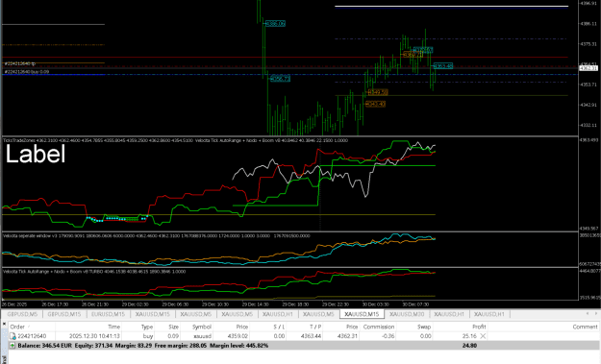601x364 pixels.
Task: Open the XAUUSD,M30 chart tab
Action: (x=407, y=314)
